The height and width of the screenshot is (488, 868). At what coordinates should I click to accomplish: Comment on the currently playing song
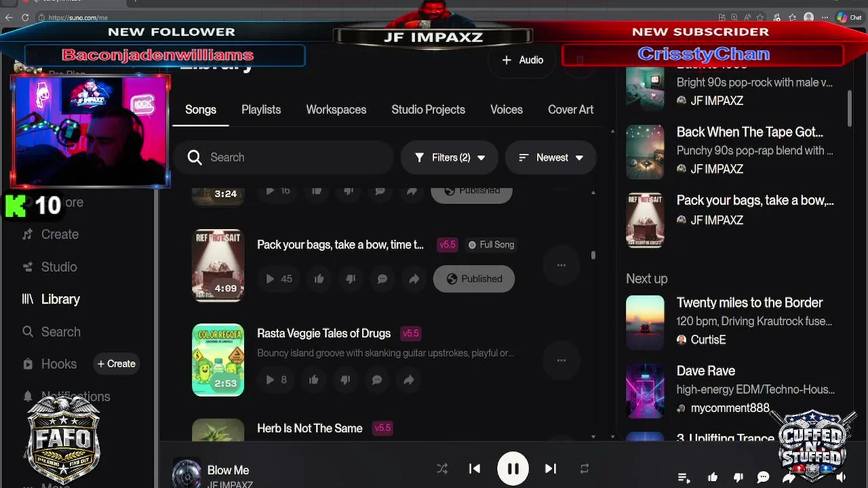coord(763,478)
